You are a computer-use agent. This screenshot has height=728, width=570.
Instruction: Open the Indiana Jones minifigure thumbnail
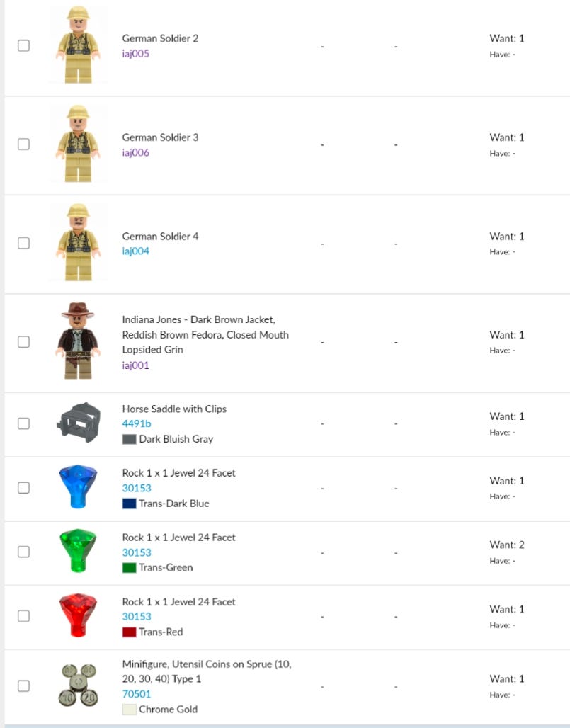click(78, 341)
